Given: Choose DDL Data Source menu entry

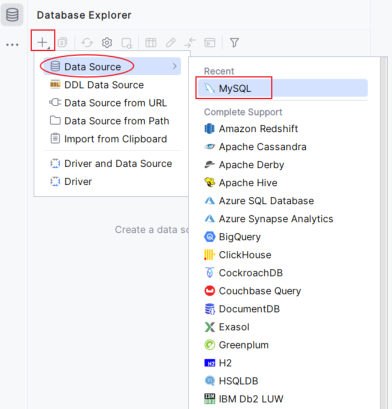Looking at the screenshot, I should point(111,85).
